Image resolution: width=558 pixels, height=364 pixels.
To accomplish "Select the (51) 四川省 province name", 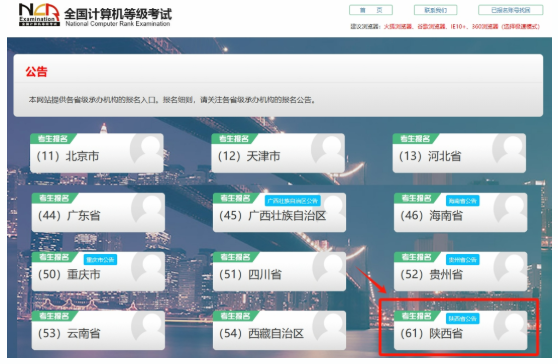I will point(250,275).
